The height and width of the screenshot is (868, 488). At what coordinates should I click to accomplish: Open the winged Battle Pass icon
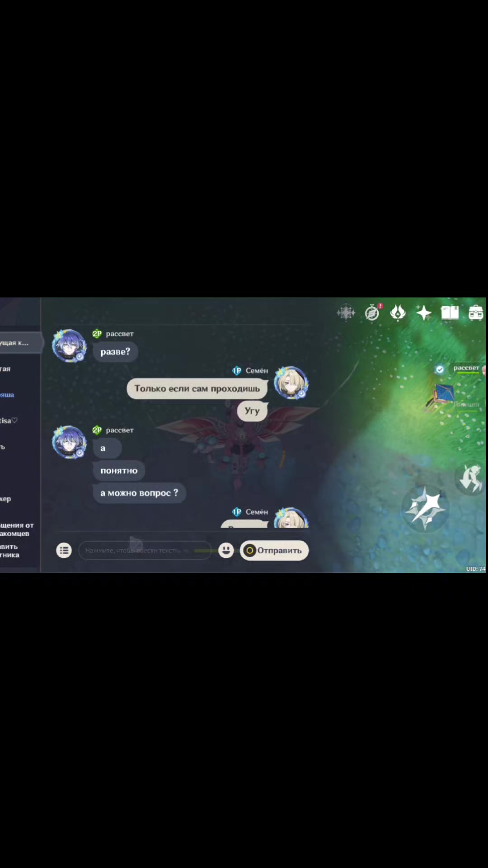[398, 312]
